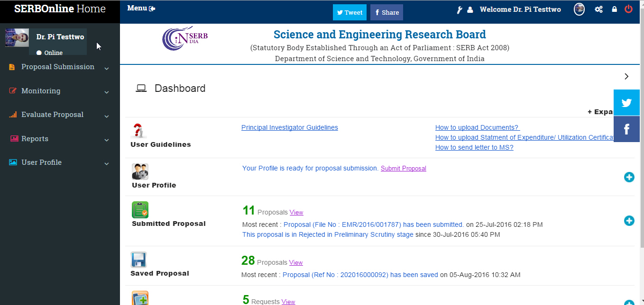Expand the Submitted Proposal plus icon
The image size is (644, 305).
pos(629,221)
